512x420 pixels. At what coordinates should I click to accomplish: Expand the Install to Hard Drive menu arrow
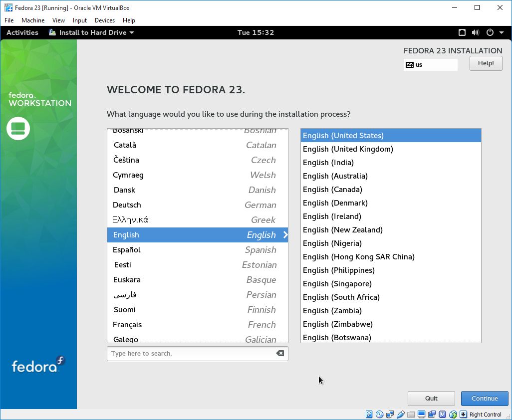point(132,32)
